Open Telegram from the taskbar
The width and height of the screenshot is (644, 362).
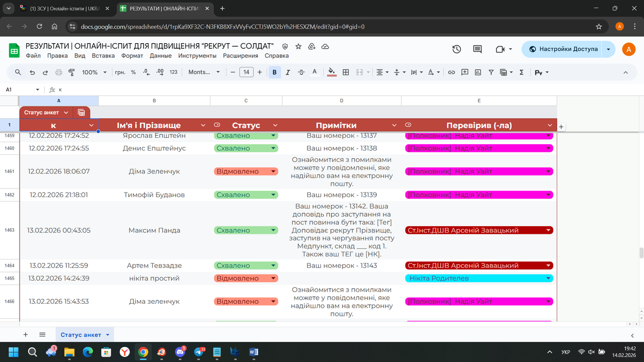(x=199, y=352)
